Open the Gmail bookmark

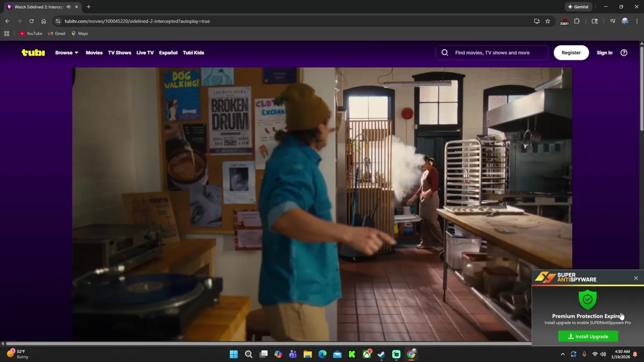click(x=56, y=34)
